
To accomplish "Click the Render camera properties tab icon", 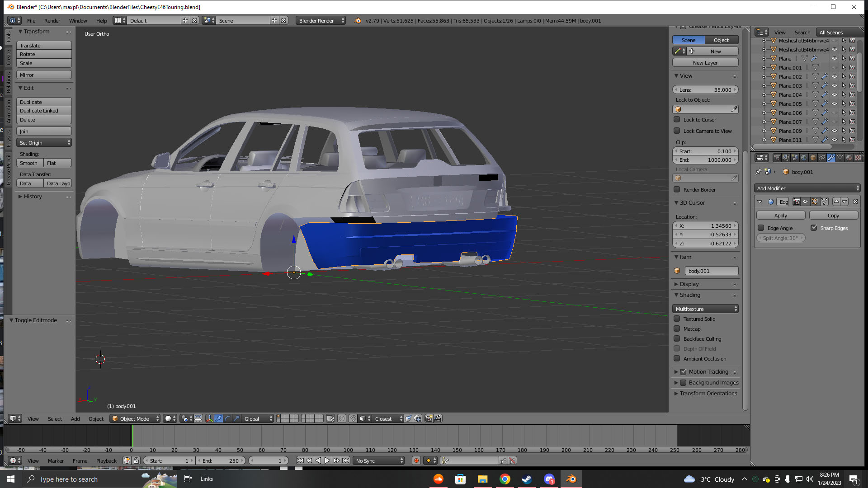I will point(777,158).
